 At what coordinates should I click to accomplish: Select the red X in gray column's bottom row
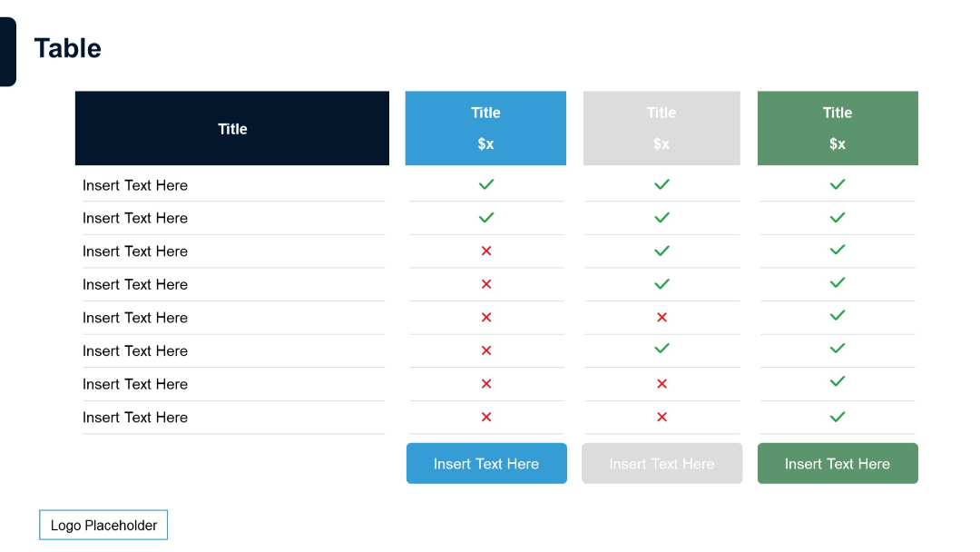point(661,416)
